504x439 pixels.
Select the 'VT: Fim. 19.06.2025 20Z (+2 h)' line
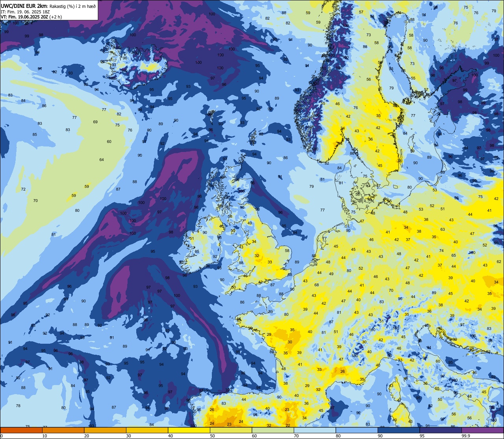[x=31, y=17]
